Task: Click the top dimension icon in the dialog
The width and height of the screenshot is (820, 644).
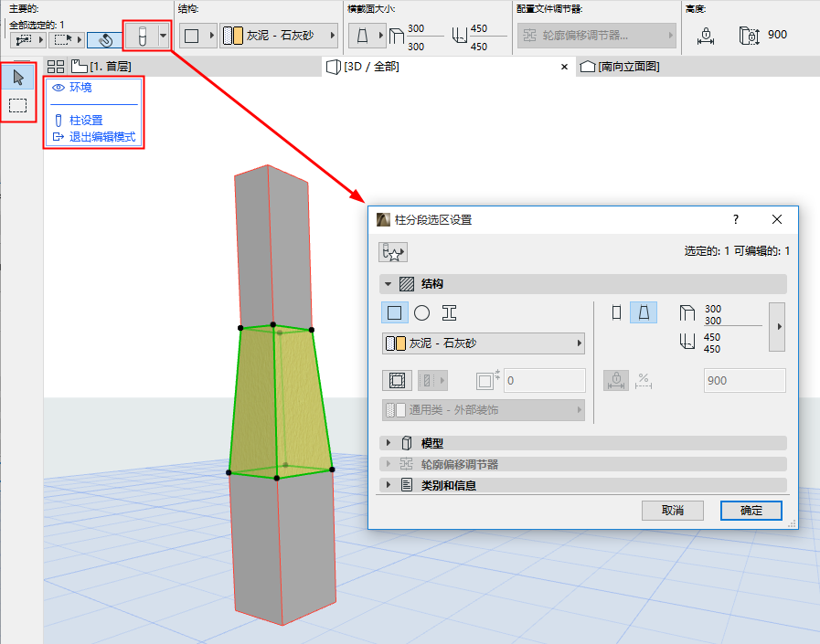Action: (x=687, y=313)
